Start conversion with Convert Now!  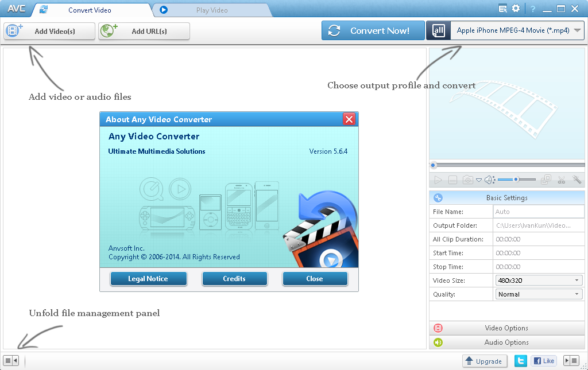pos(373,31)
